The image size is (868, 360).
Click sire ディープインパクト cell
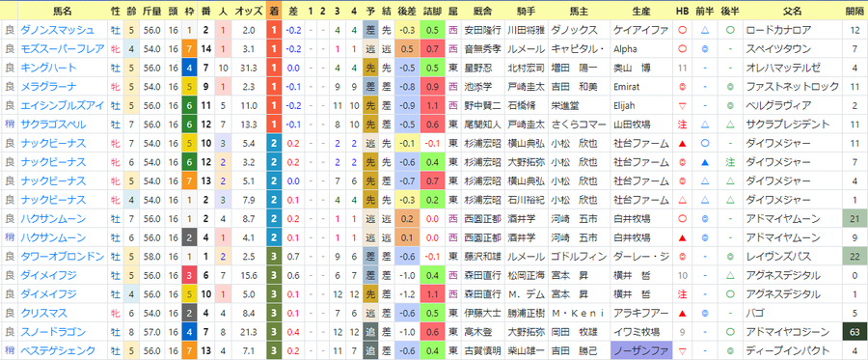(792, 350)
